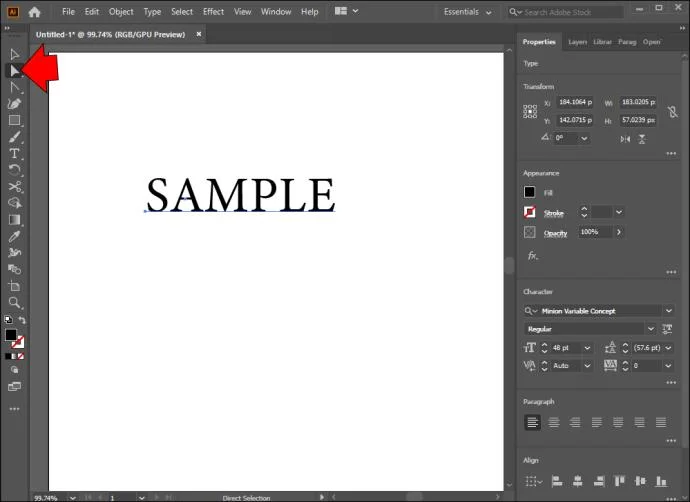
Task: Toggle constrain width and height proportions
Action: [672, 111]
